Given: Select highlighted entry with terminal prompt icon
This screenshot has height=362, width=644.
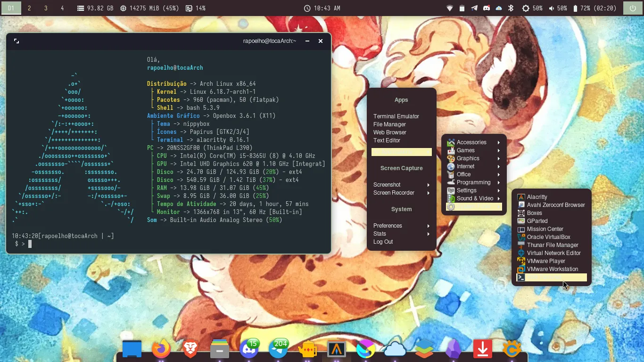Looking at the screenshot, I should tap(551, 278).
